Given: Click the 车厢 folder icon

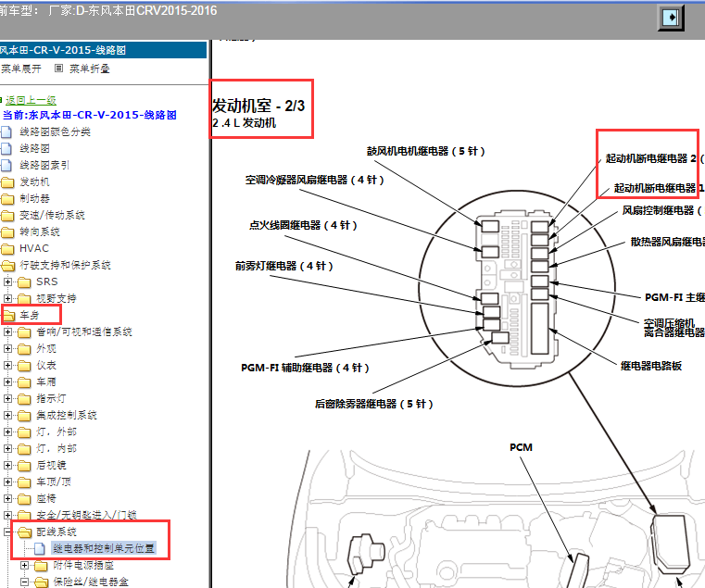Looking at the screenshot, I should [24, 382].
